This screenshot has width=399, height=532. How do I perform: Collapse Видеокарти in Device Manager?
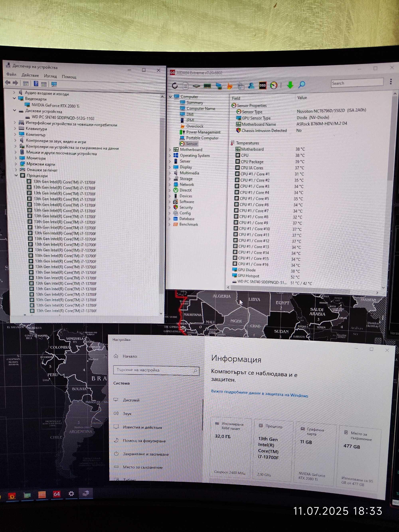(14, 98)
